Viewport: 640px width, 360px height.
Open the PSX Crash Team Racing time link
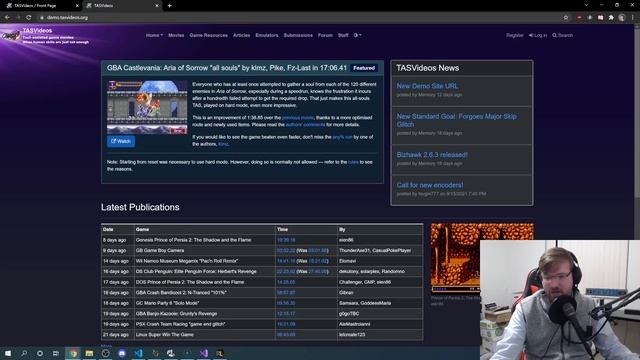click(286, 324)
